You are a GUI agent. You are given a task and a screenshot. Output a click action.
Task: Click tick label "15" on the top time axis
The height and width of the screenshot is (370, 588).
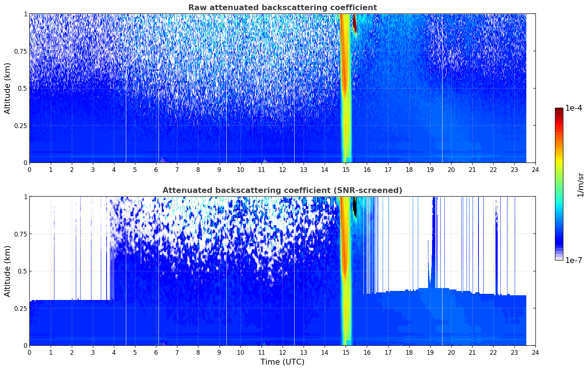tap(346, 169)
